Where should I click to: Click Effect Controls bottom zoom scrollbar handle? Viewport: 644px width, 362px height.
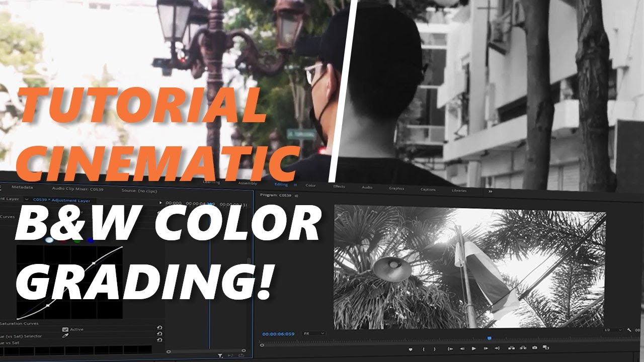pos(168,351)
